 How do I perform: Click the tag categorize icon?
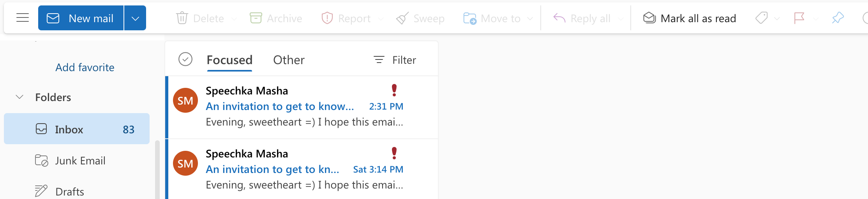tap(761, 18)
